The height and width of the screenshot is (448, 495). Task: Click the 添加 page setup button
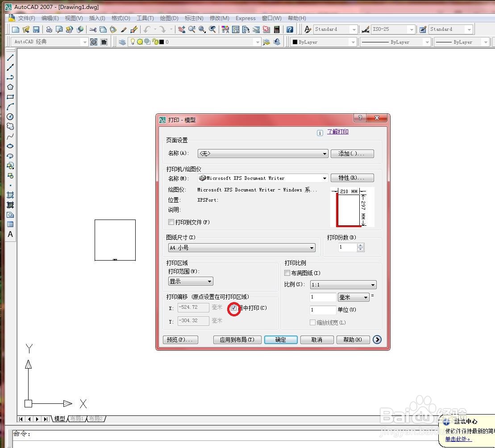click(352, 153)
